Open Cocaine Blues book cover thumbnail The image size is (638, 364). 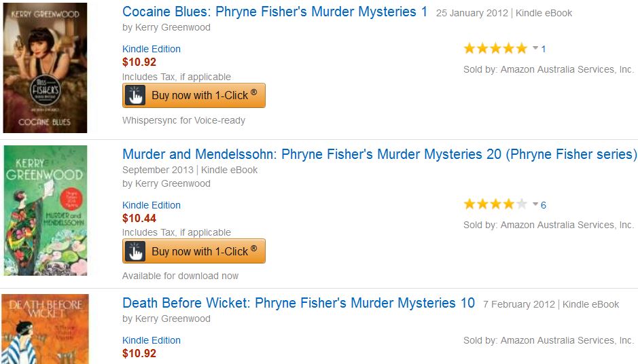click(x=45, y=68)
